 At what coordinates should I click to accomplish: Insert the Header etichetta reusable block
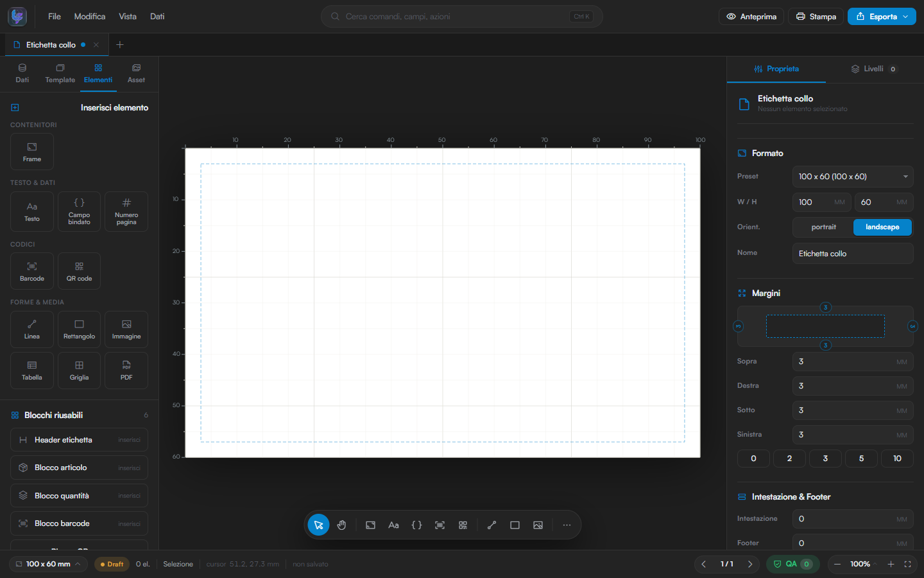[x=79, y=440]
